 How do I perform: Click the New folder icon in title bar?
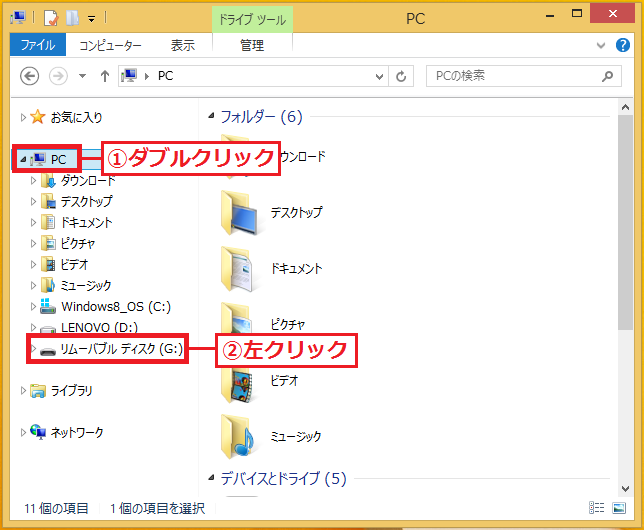(72, 18)
